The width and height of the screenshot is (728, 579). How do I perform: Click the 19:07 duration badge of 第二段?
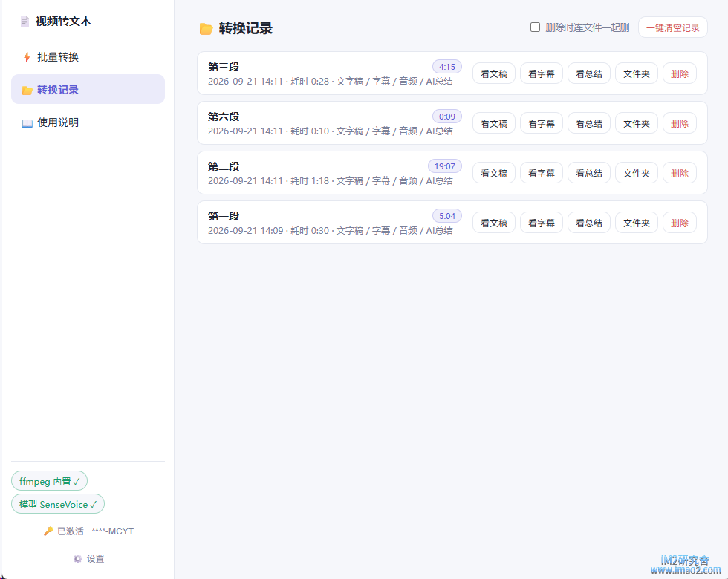(445, 166)
